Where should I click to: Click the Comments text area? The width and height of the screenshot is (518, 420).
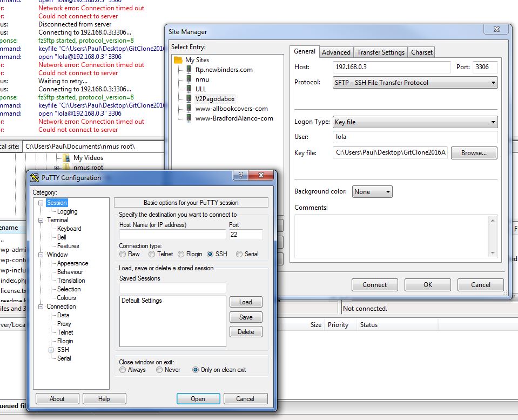click(x=392, y=236)
